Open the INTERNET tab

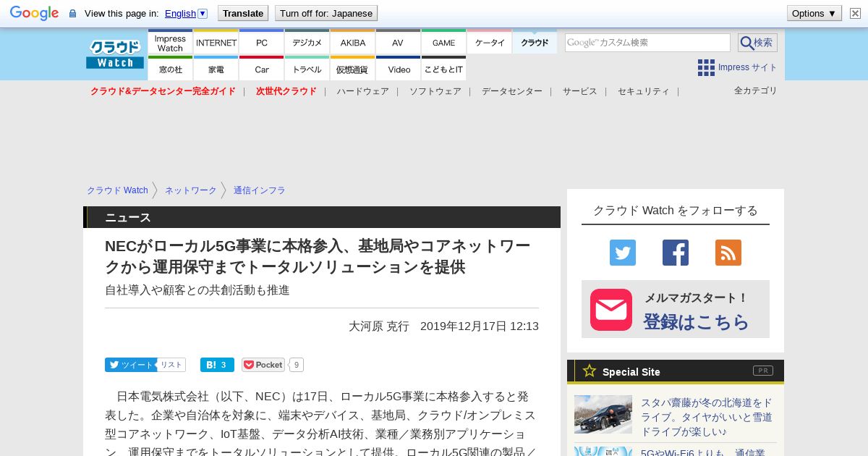(216, 42)
